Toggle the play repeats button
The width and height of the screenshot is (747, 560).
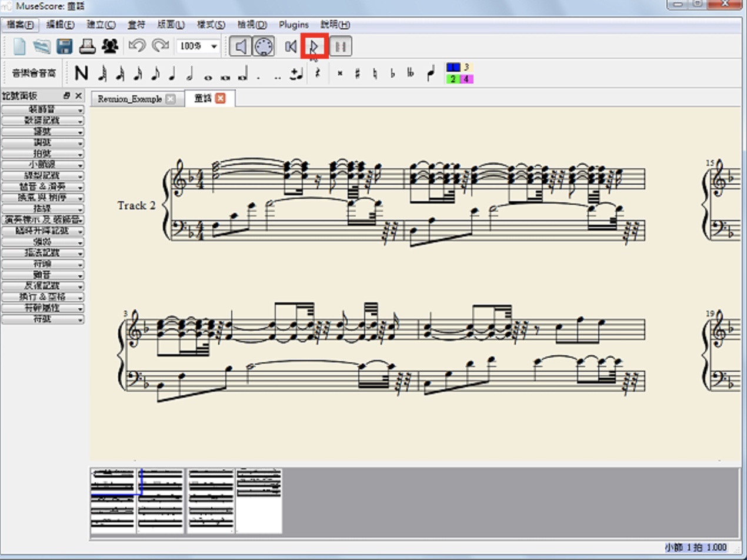[x=341, y=46]
